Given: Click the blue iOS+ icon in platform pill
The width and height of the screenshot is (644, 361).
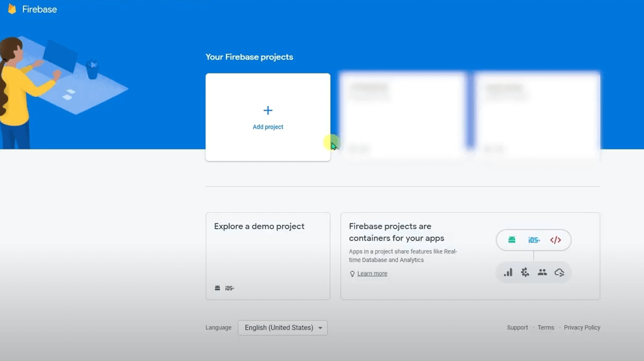Looking at the screenshot, I should [534, 240].
